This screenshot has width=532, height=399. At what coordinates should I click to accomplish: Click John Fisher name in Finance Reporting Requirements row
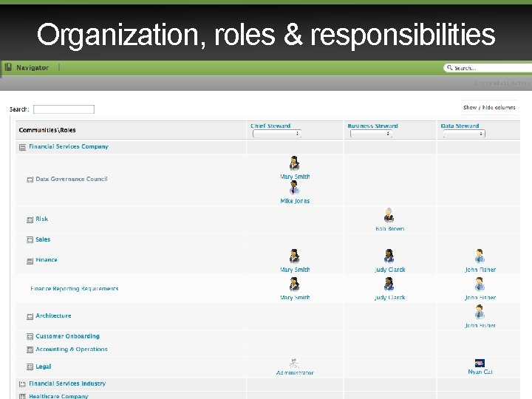click(x=480, y=298)
